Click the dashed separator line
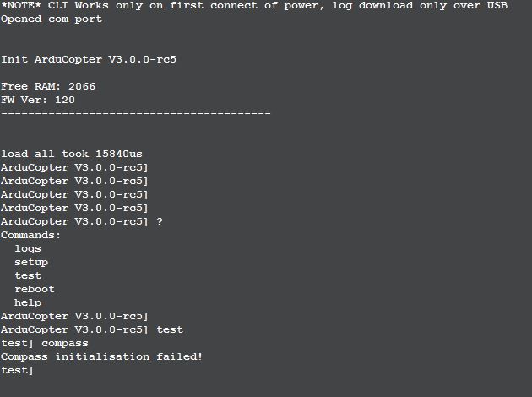Viewport: 532px width, 397px height. (x=136, y=113)
